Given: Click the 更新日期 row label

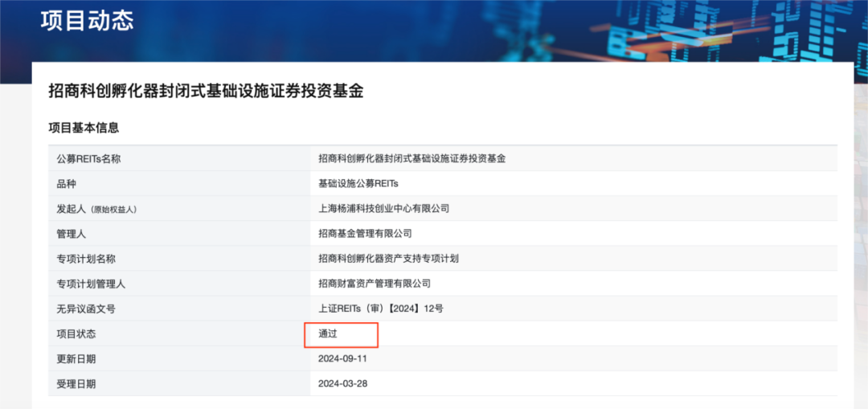Looking at the screenshot, I should 76,359.
